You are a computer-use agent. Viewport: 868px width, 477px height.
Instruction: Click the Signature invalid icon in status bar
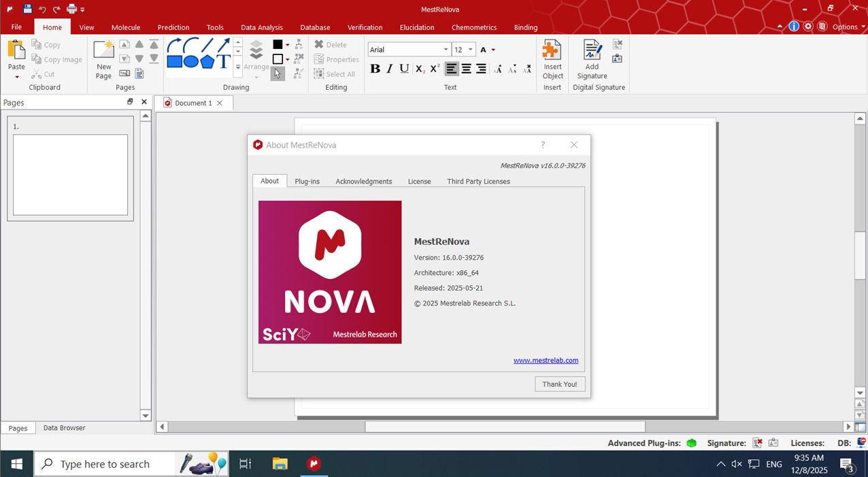[x=757, y=443]
